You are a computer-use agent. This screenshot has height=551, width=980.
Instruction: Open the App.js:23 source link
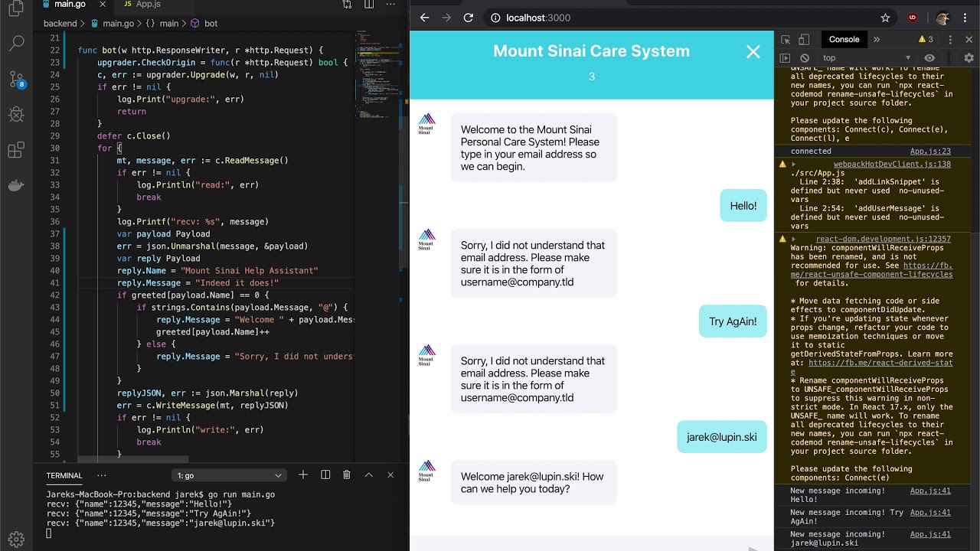tap(930, 152)
